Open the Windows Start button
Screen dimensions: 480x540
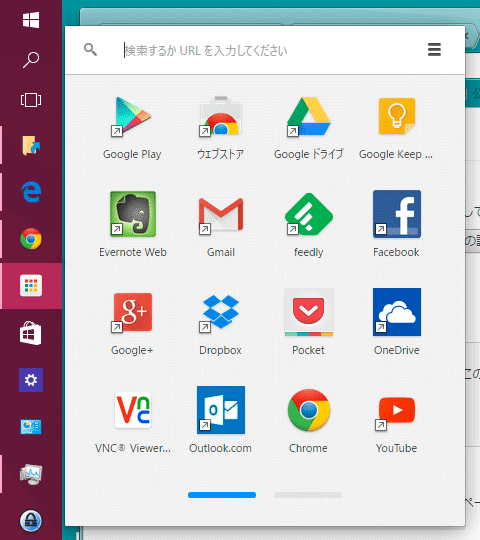point(31,20)
